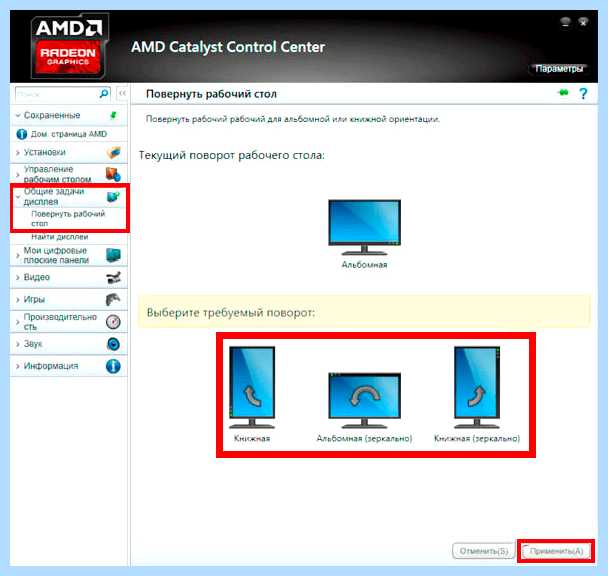Select Альбомная (зеркально) rotation monitor
This screenshot has width=608, height=576.
click(364, 400)
